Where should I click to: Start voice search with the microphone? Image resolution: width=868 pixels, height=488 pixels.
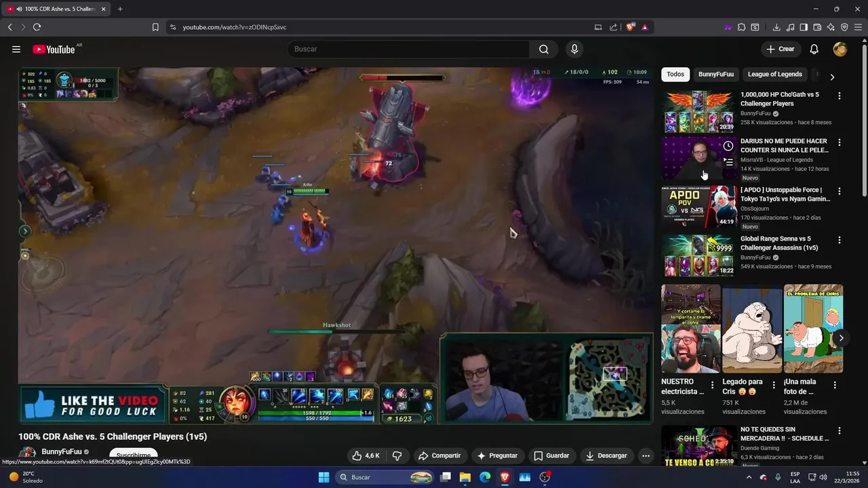574,49
